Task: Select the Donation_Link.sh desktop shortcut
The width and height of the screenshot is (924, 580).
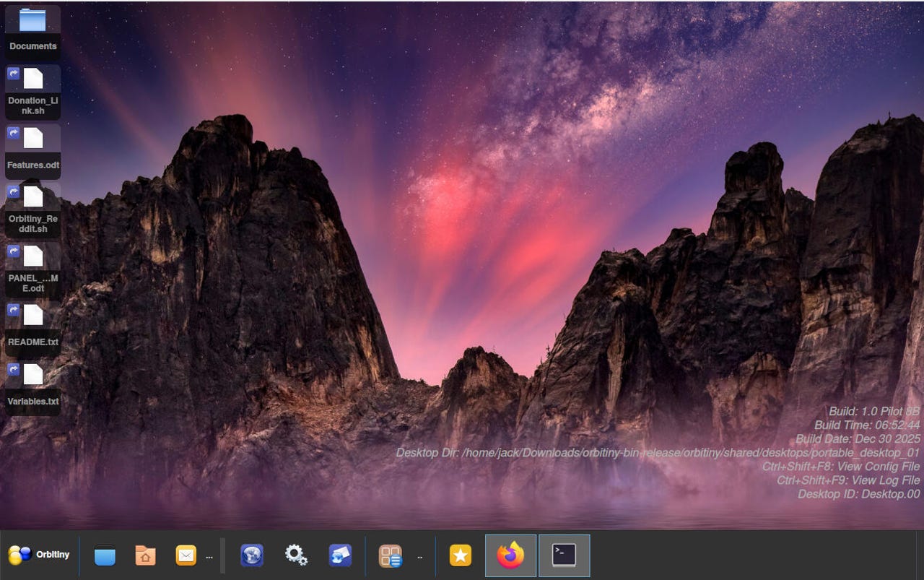Action: pos(32,90)
